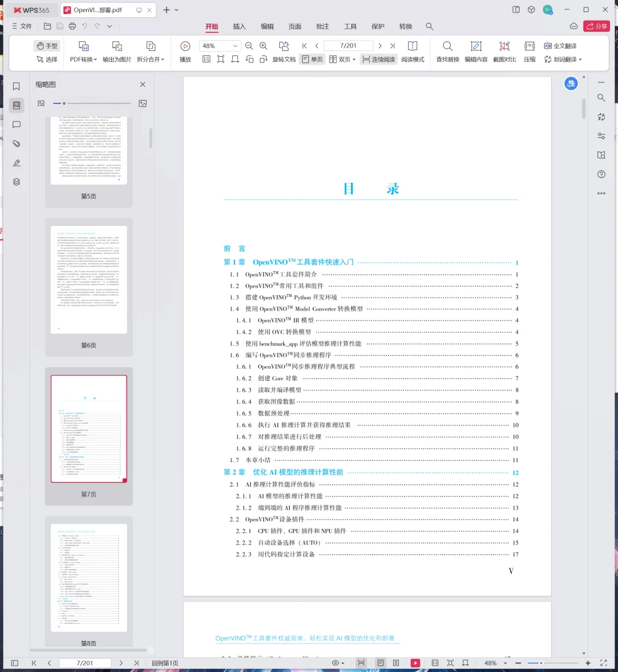The width and height of the screenshot is (618, 672).
Task: Click 回到第1页 in status bar
Action: [x=165, y=663]
